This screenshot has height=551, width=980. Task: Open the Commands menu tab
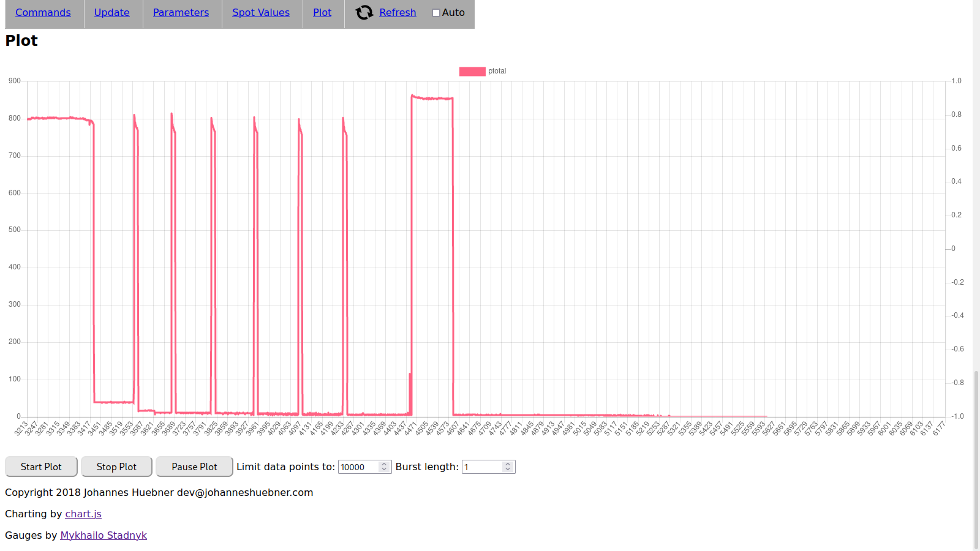click(x=43, y=12)
